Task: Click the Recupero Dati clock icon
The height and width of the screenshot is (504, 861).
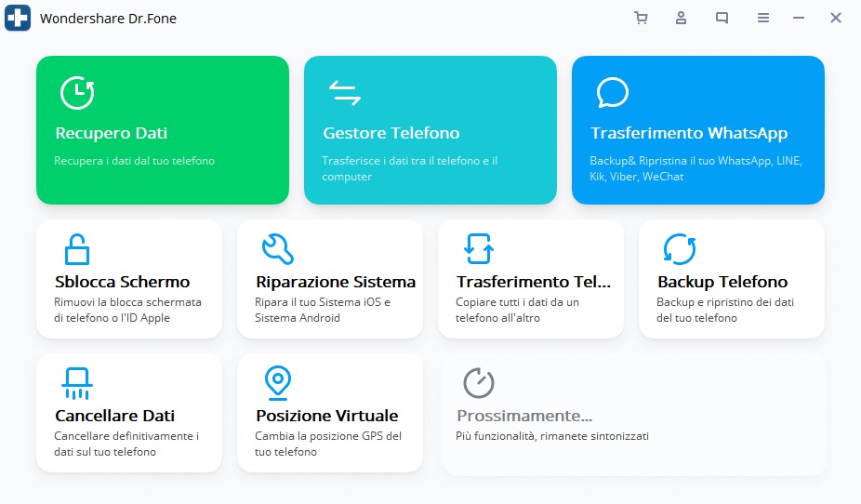Action: pyautogui.click(x=77, y=93)
